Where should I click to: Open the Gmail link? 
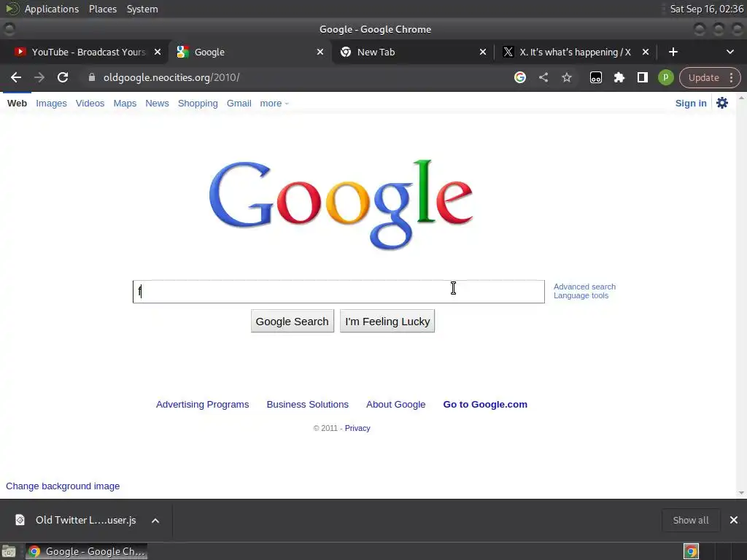click(239, 104)
